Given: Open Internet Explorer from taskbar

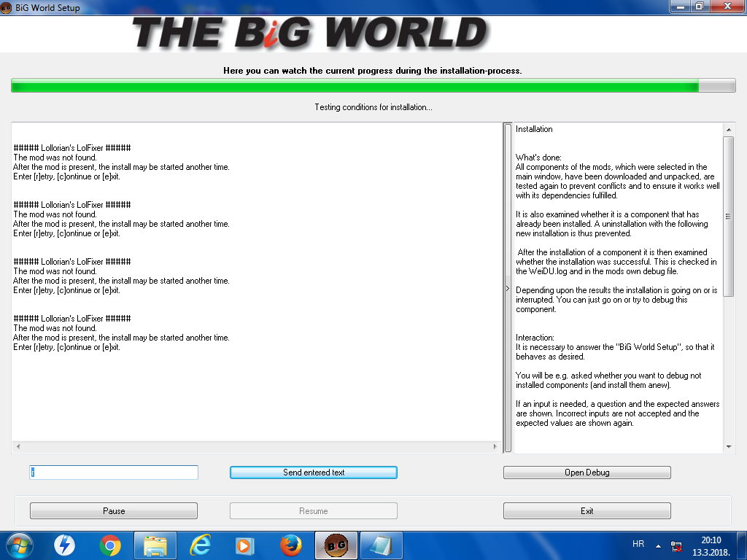Looking at the screenshot, I should coord(201,545).
